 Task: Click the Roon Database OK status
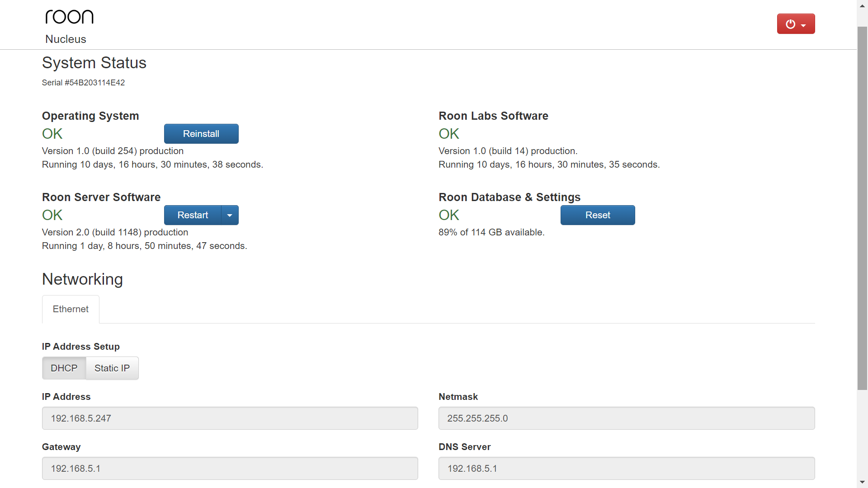coord(449,215)
